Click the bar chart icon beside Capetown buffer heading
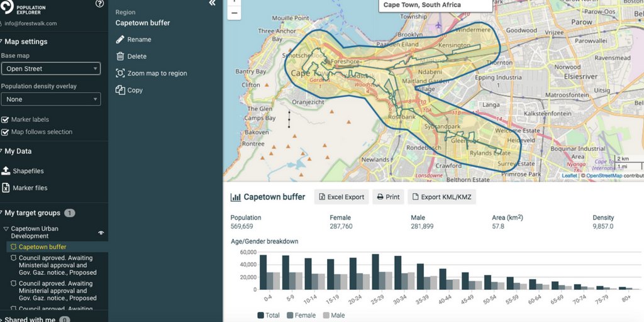The height and width of the screenshot is (322, 644). (236, 197)
